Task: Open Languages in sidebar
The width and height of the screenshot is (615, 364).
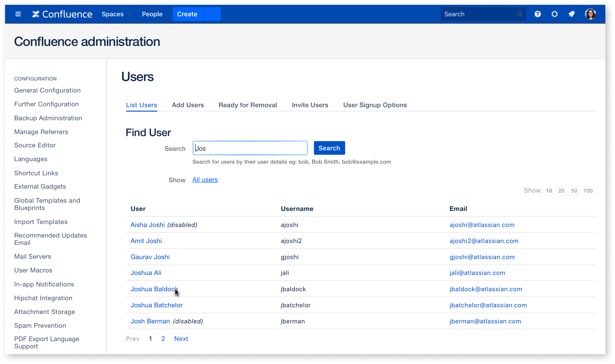Action: [x=31, y=159]
